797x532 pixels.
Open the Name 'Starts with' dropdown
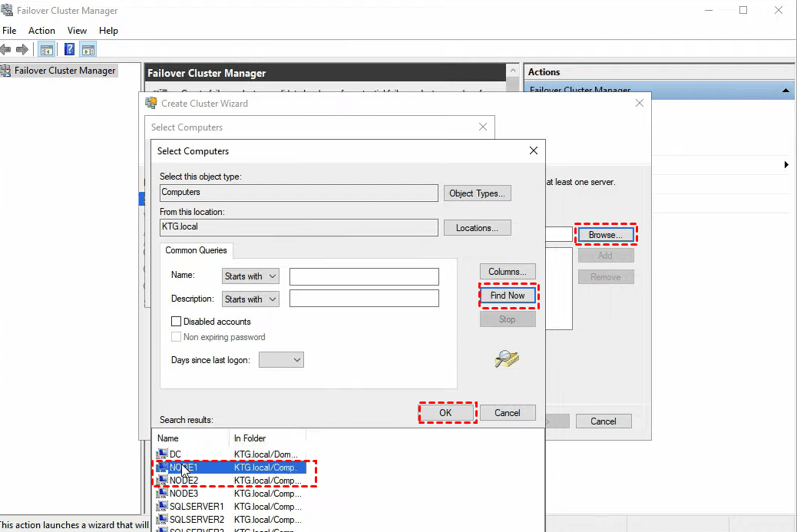pyautogui.click(x=250, y=276)
